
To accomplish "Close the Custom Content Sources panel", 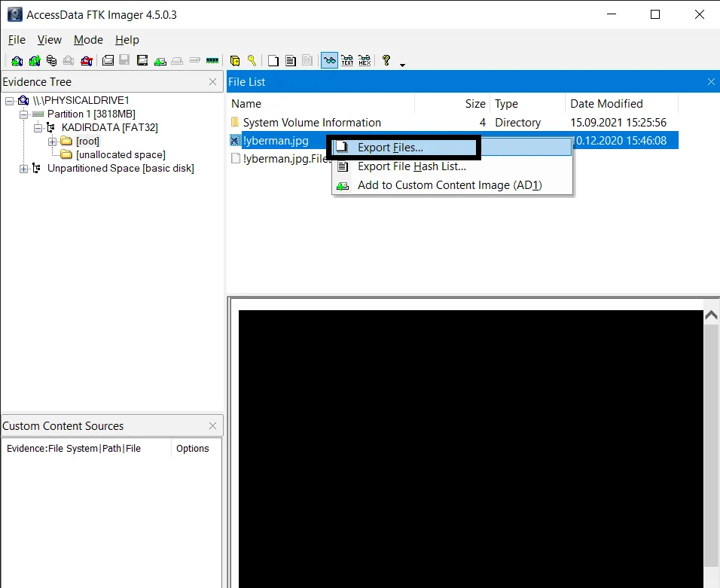I will click(212, 426).
